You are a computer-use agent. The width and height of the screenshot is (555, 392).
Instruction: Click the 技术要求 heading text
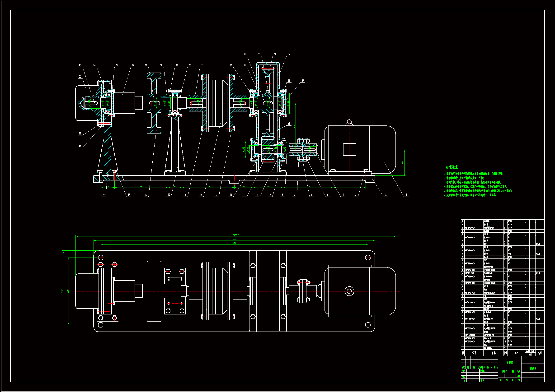click(452, 167)
